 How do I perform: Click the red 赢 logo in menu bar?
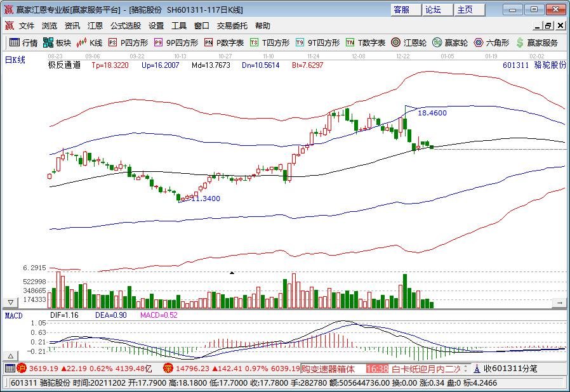click(9, 25)
